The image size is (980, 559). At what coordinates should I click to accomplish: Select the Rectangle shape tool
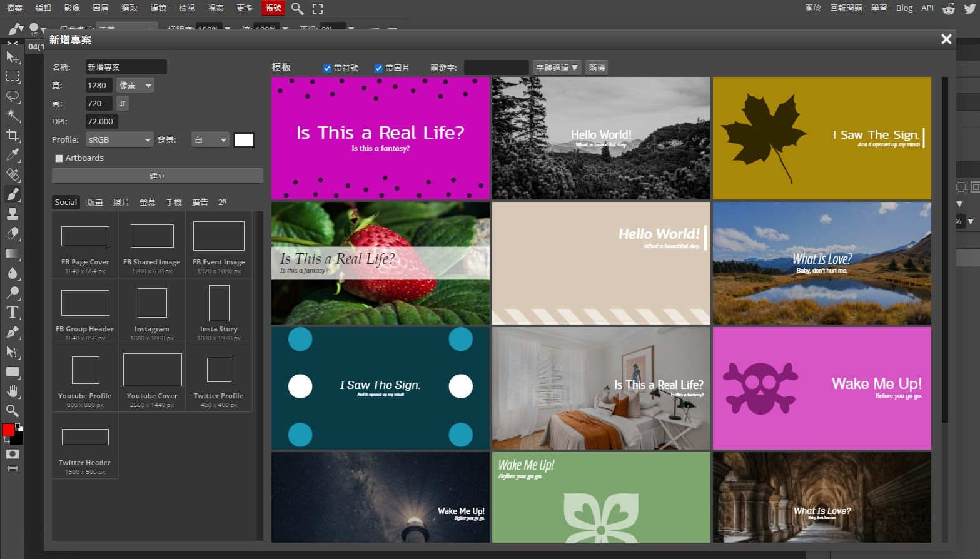pyautogui.click(x=13, y=371)
